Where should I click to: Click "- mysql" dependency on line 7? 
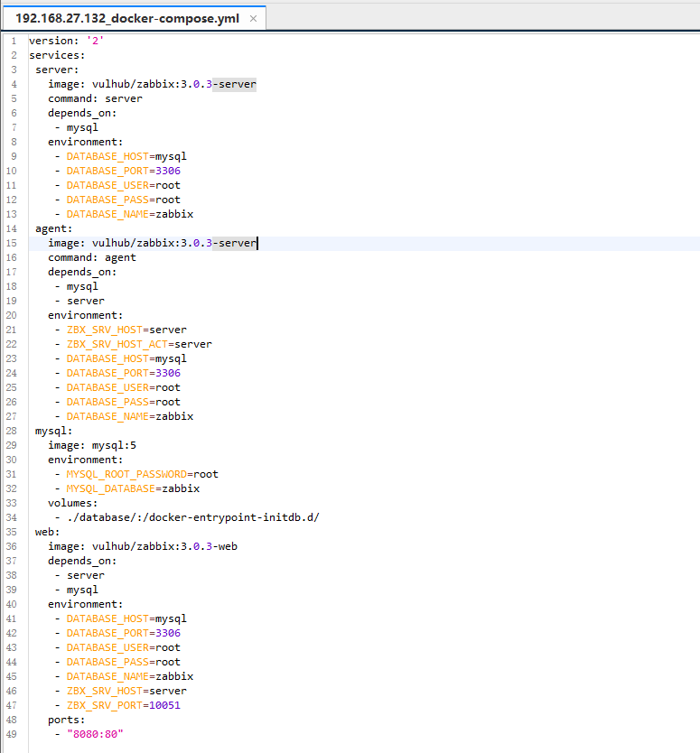76,127
